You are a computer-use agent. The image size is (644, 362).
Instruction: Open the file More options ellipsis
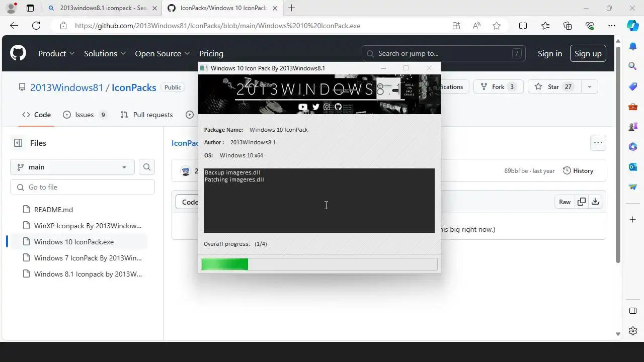[598, 143]
